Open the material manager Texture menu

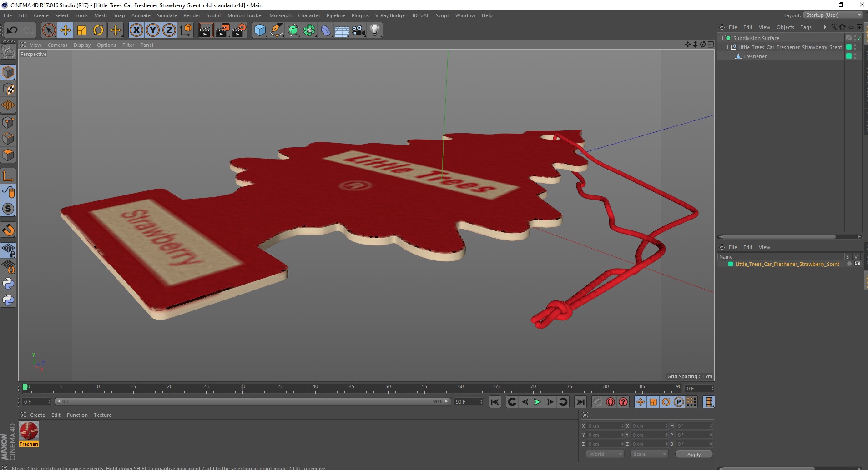(103, 415)
